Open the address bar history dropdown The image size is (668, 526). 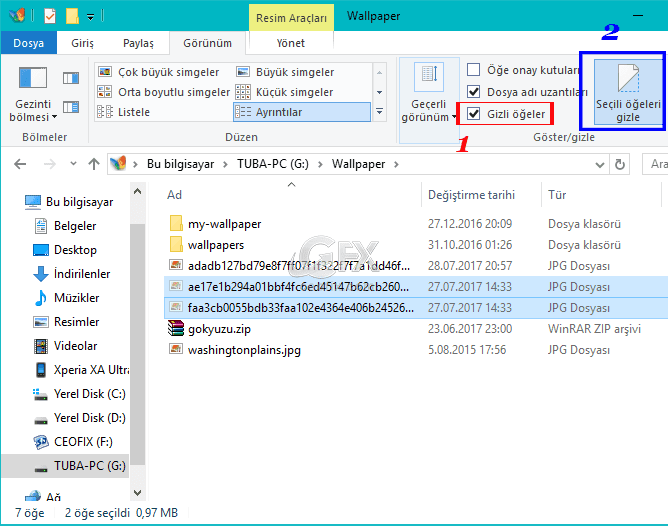pyautogui.click(x=599, y=164)
